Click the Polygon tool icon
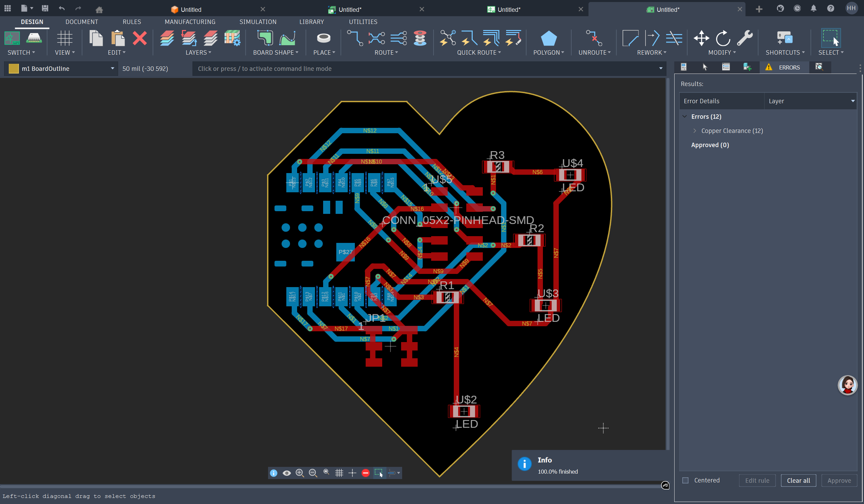864x504 pixels. tap(548, 38)
